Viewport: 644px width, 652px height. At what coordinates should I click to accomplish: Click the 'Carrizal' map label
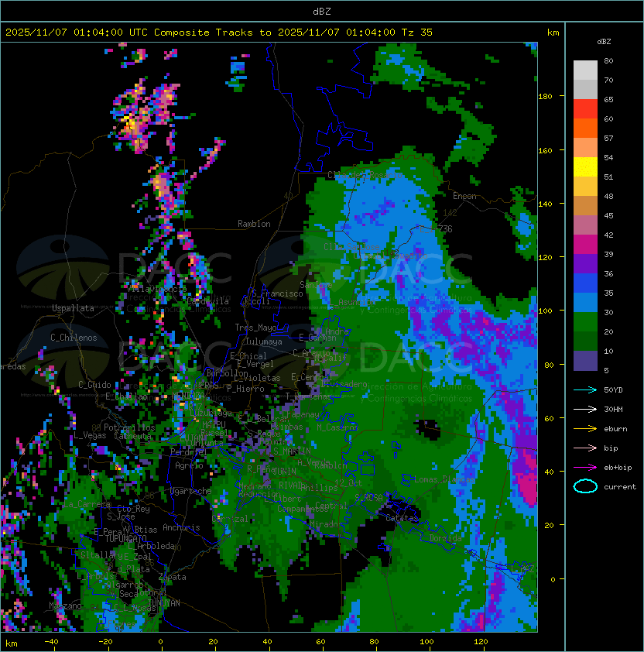pyautogui.click(x=230, y=519)
